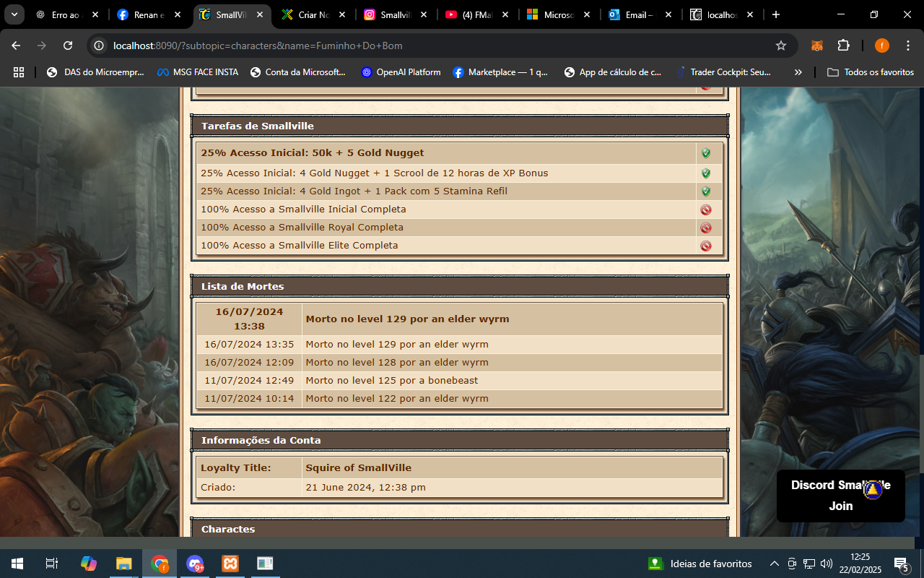
Task: Click red icon for Smallville Inicial Completa
Action: point(706,210)
